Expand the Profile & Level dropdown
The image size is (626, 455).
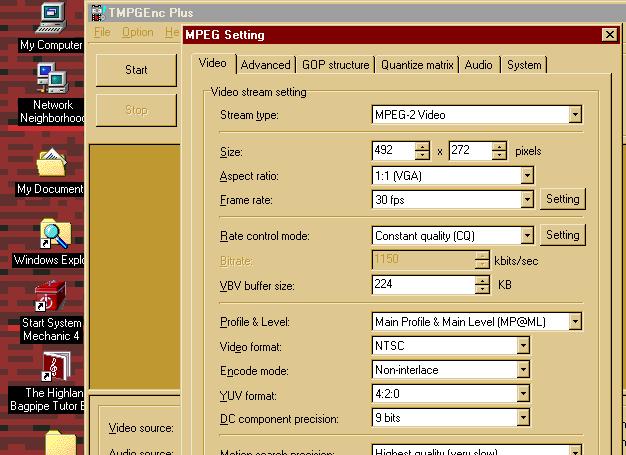click(x=575, y=322)
